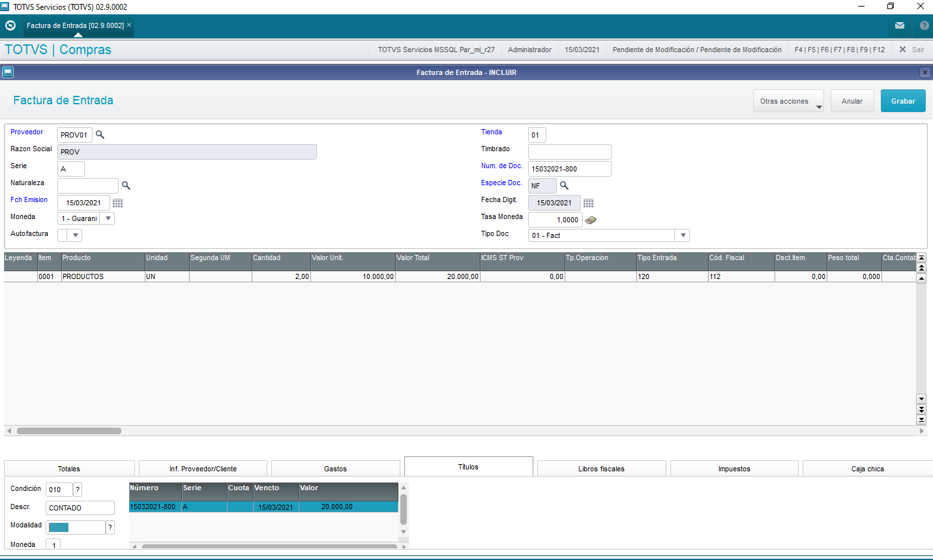Viewport: 933px width, 560px height.
Task: Expand the Moneda Guarani dropdown
Action: pyautogui.click(x=108, y=218)
